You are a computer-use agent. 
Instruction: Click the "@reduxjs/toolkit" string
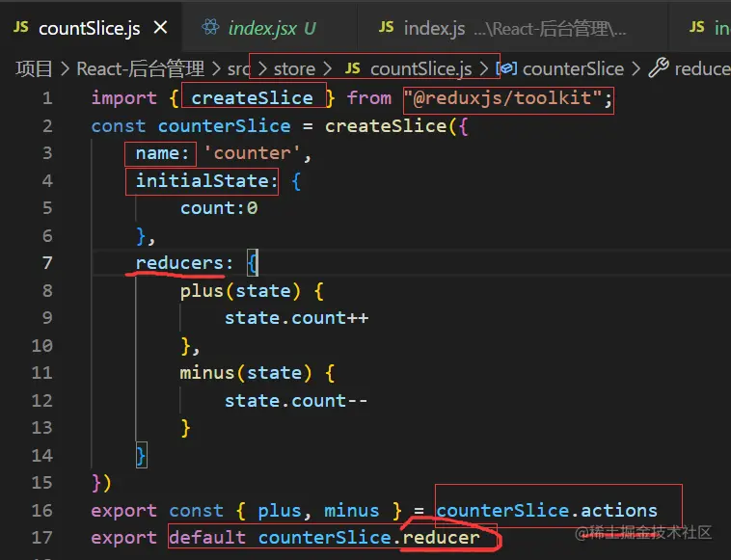pyautogui.click(x=502, y=98)
